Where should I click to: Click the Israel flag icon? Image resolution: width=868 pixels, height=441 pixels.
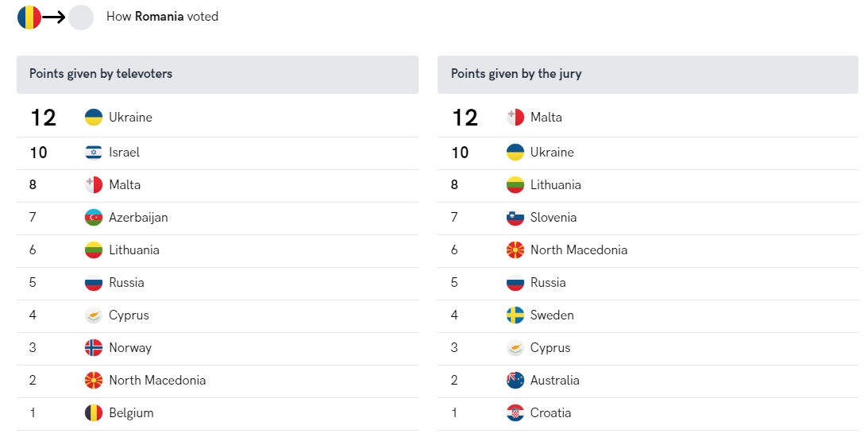pyautogui.click(x=94, y=153)
